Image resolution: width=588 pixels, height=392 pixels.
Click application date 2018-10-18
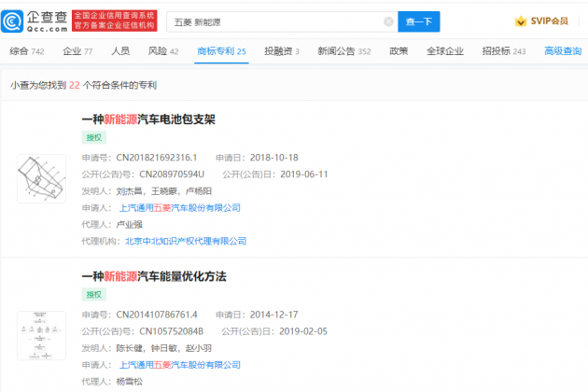click(274, 158)
